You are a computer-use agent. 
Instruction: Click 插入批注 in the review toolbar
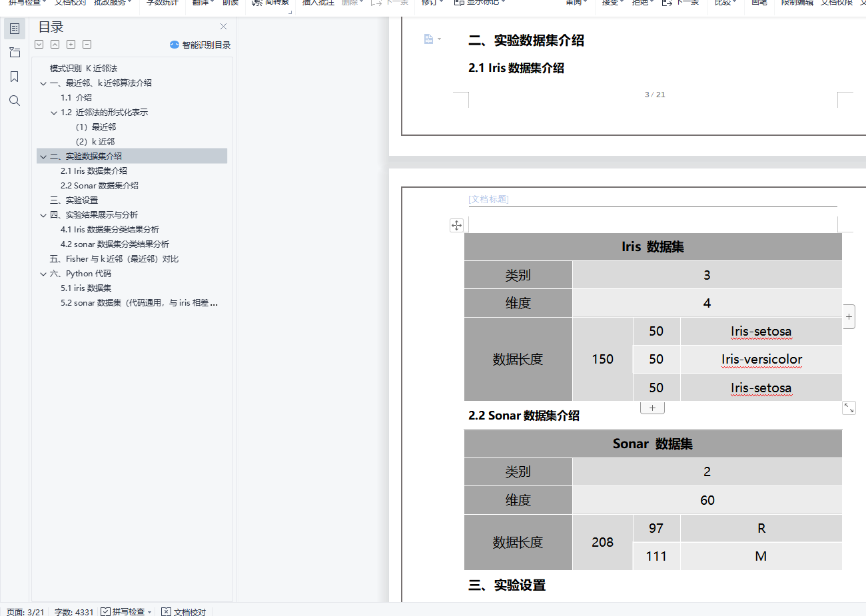318,3
